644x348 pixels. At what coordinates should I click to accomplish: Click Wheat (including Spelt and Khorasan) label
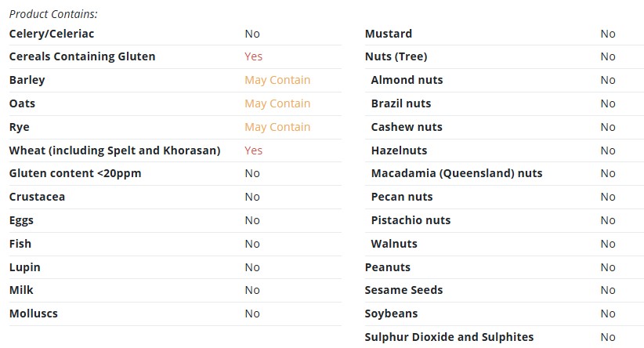point(114,150)
